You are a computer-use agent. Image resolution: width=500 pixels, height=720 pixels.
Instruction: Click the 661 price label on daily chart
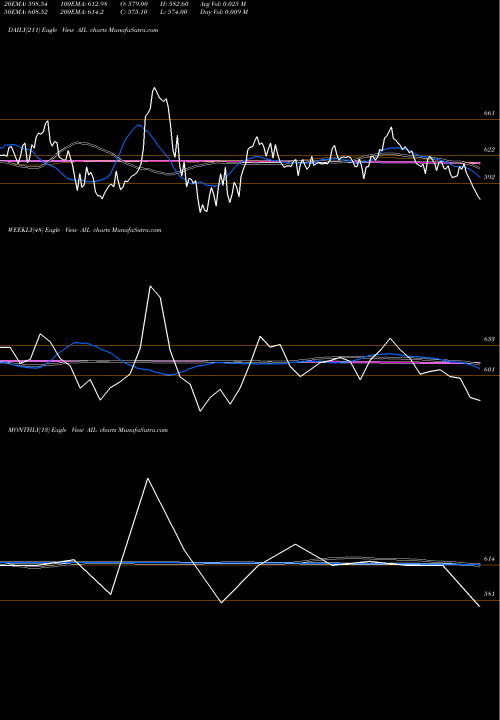point(489,113)
